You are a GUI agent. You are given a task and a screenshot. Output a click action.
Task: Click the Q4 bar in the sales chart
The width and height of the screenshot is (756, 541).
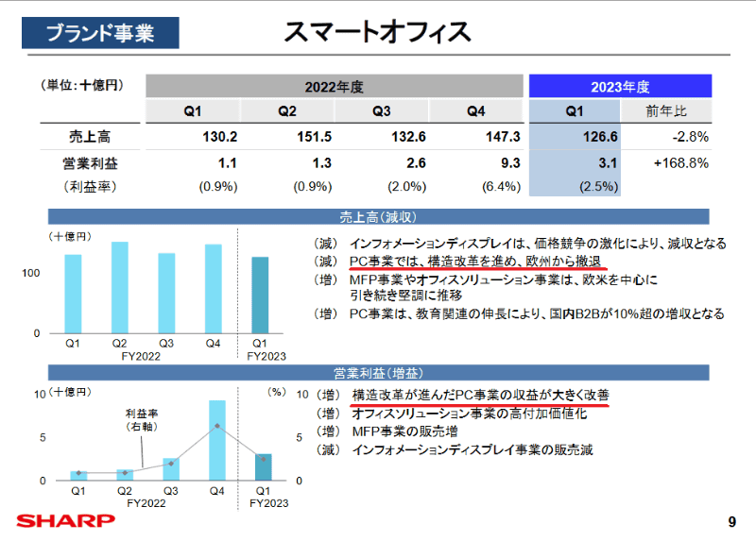214,289
